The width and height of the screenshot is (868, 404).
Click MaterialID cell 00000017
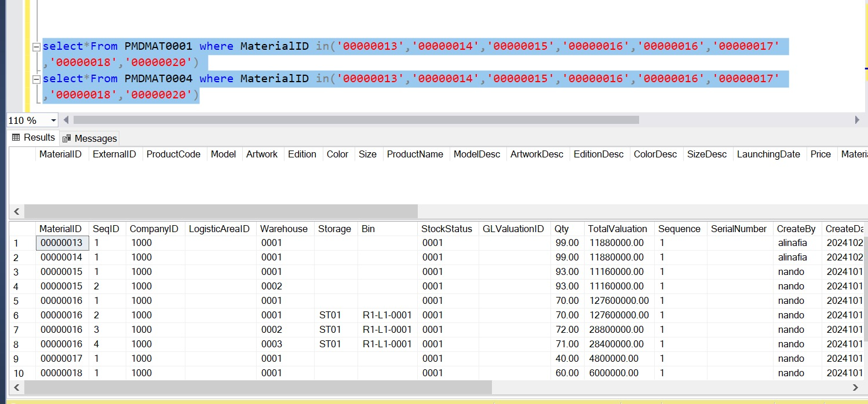[62, 359]
